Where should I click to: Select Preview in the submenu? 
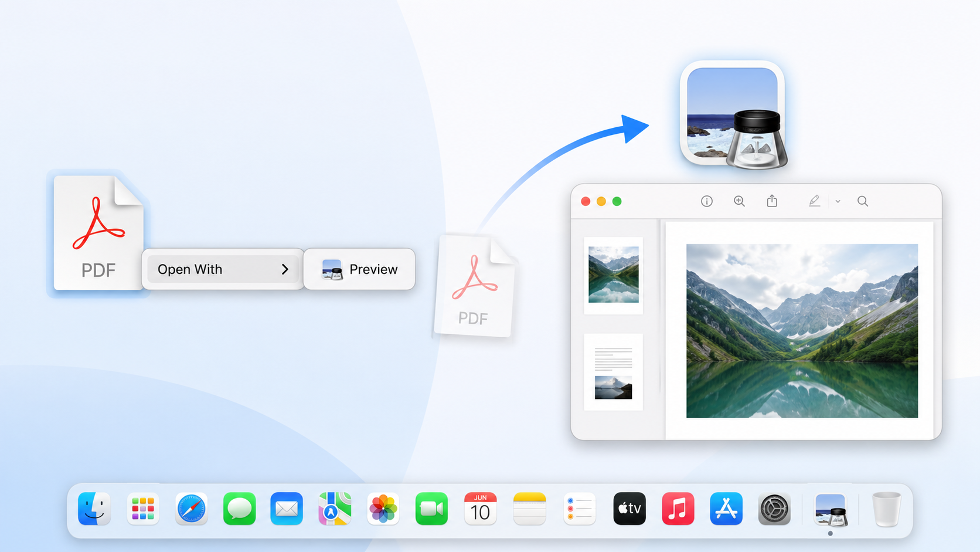pos(359,269)
